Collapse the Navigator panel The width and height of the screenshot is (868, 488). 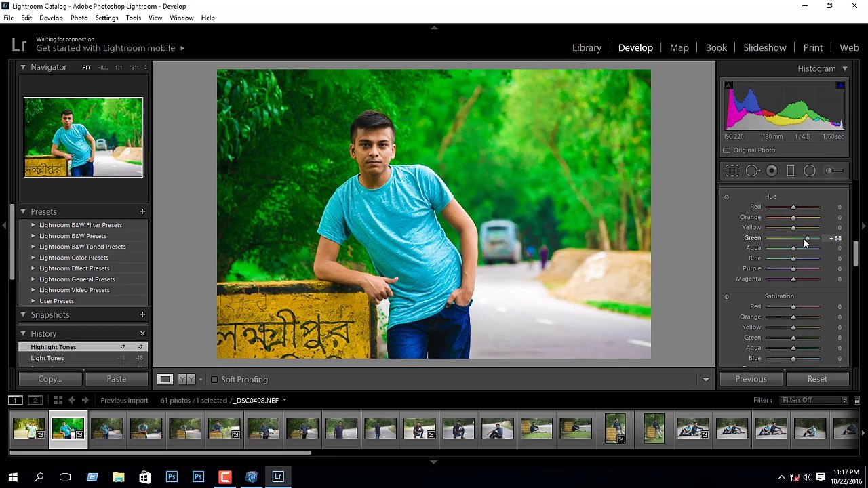[22, 67]
